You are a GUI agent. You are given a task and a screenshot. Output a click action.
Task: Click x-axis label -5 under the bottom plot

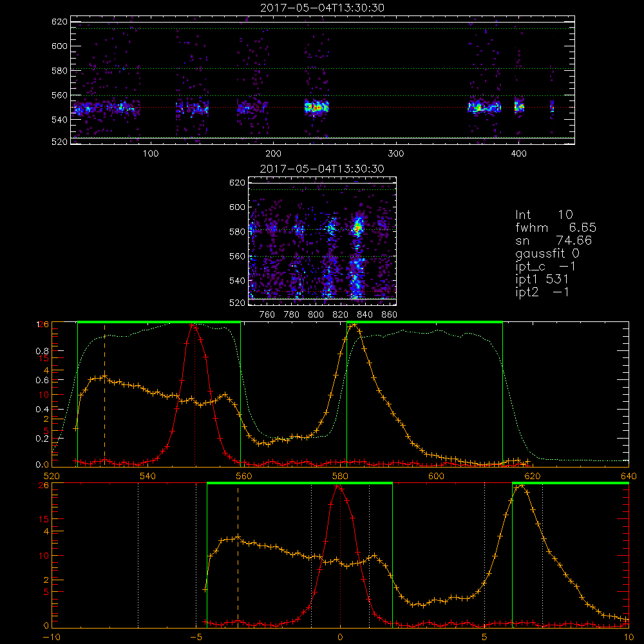[x=196, y=638]
